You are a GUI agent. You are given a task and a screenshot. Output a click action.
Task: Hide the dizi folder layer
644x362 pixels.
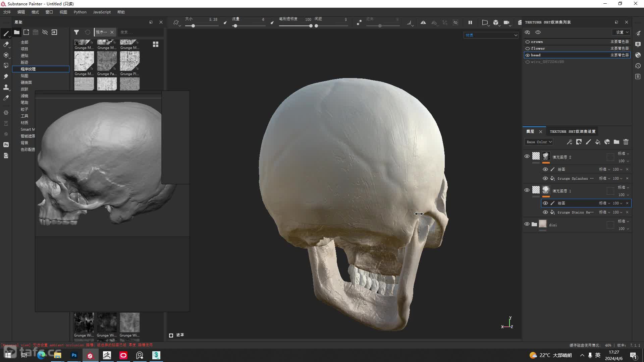[x=527, y=224]
